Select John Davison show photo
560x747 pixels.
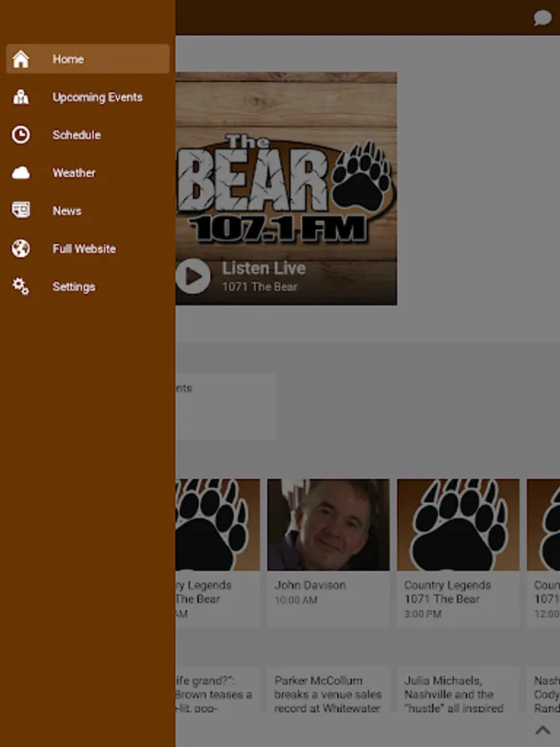(x=329, y=525)
